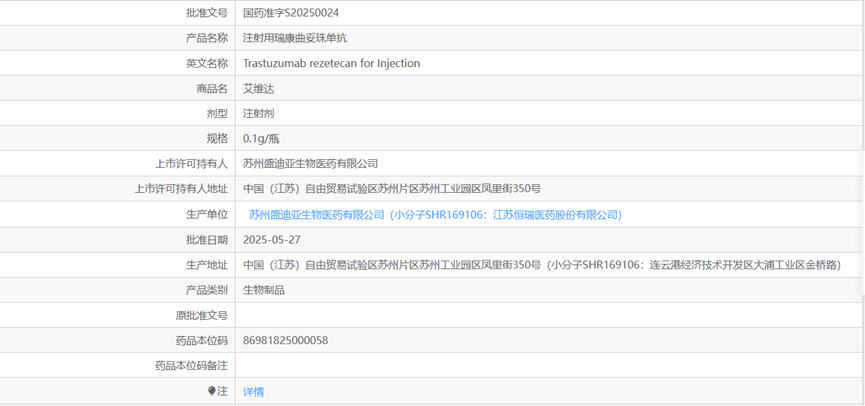Screen dimensions: 865x406
Task: Click the 药品本位码 label
Action: pos(201,340)
